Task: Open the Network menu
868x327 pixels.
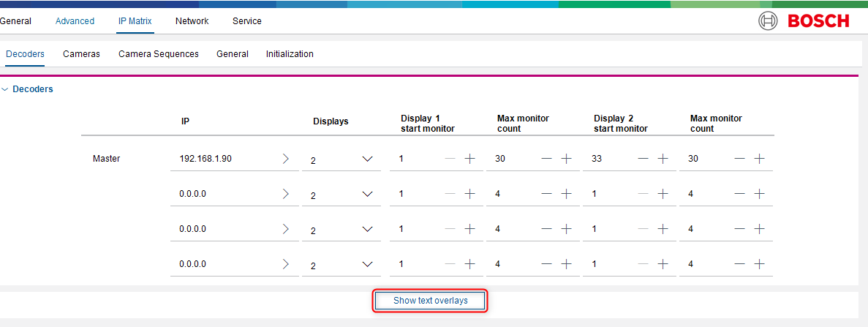Action: pos(192,21)
